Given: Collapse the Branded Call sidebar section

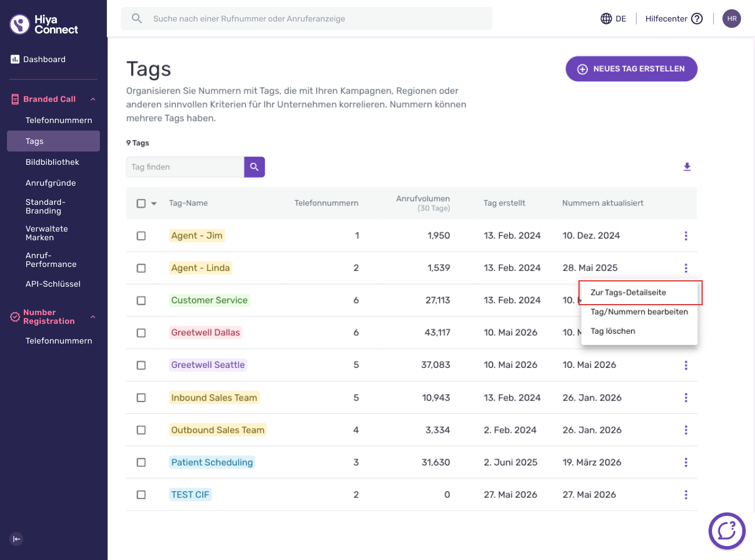Looking at the screenshot, I should (93, 99).
